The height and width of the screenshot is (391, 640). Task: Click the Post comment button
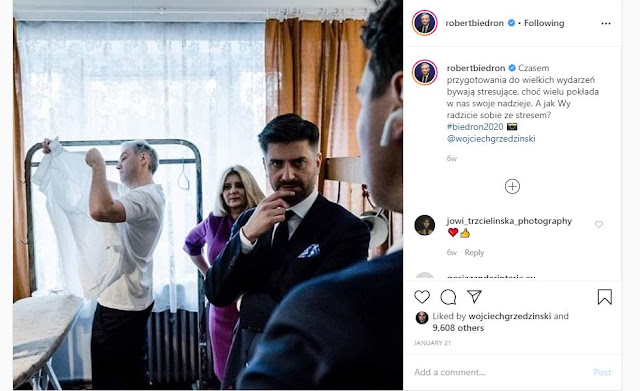click(602, 372)
